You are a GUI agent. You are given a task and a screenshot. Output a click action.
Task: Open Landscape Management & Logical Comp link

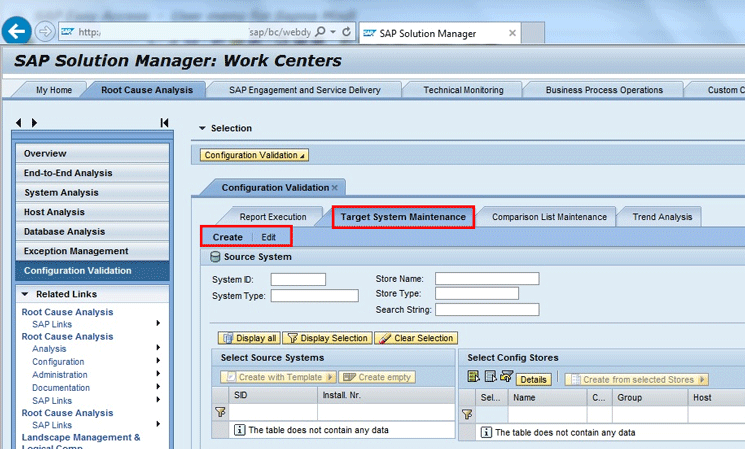click(81, 442)
